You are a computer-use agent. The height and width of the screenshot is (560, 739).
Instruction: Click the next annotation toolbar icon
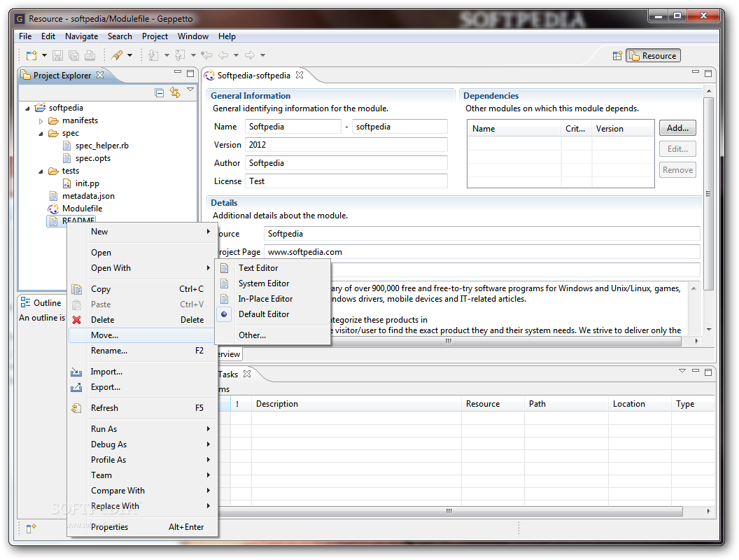click(154, 55)
